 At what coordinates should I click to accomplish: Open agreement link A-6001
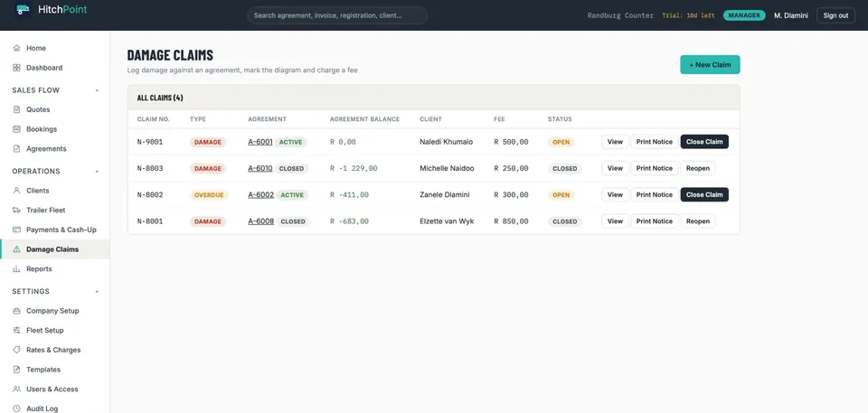coord(260,142)
